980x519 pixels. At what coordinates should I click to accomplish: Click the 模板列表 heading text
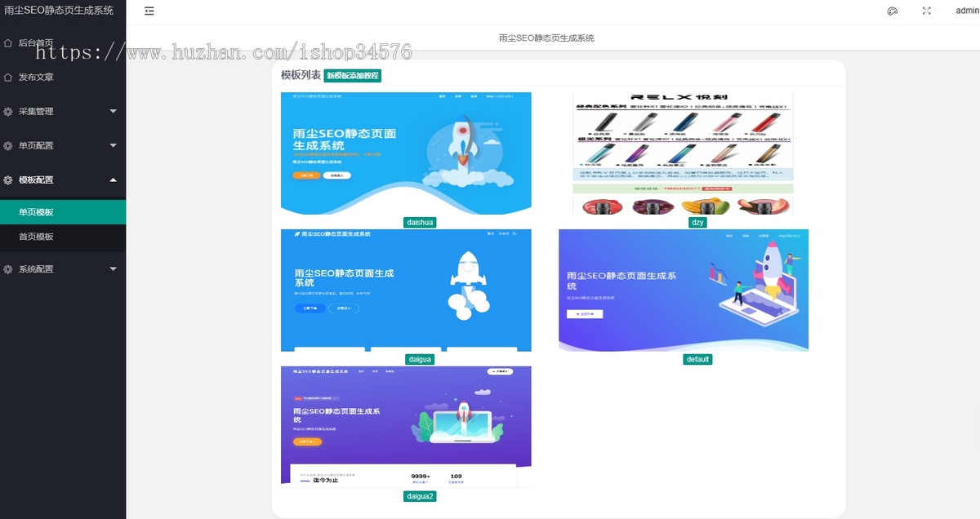[301, 75]
